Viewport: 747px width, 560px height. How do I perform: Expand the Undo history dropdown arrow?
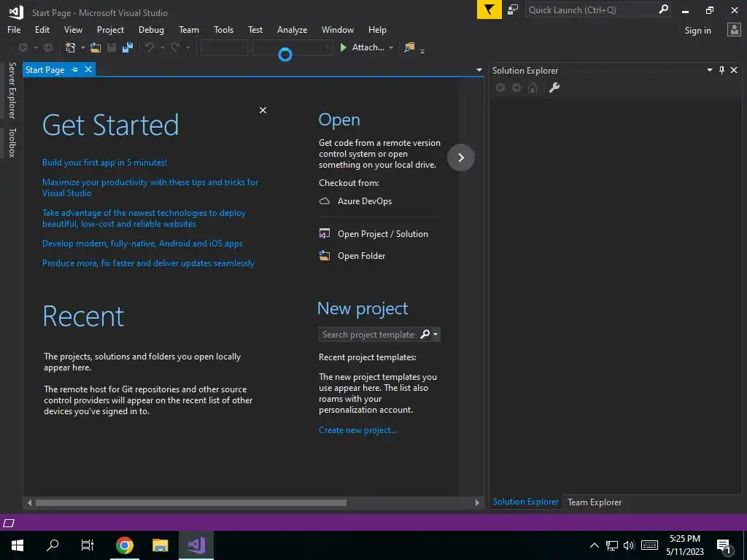click(x=162, y=47)
